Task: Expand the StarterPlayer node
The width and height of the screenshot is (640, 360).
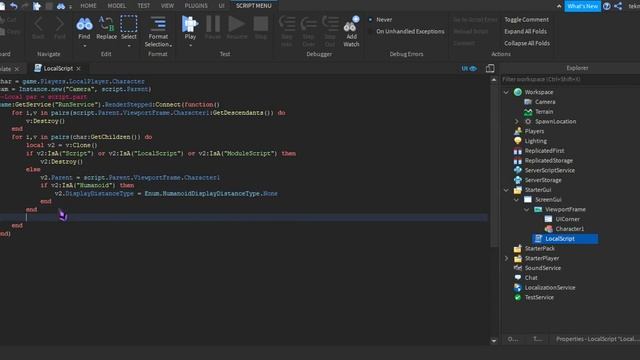Action: pos(506,258)
